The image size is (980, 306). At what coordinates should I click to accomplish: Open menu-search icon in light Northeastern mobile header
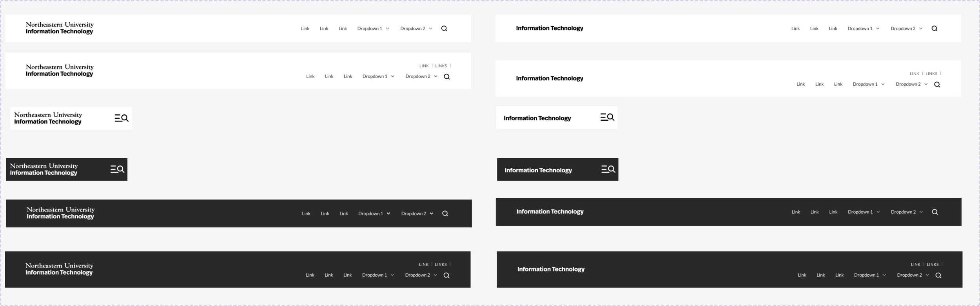pos(122,118)
